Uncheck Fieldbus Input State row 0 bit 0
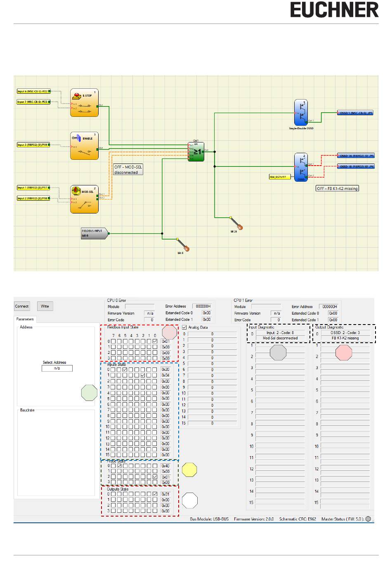The image size is (392, 569). [x=155, y=341]
